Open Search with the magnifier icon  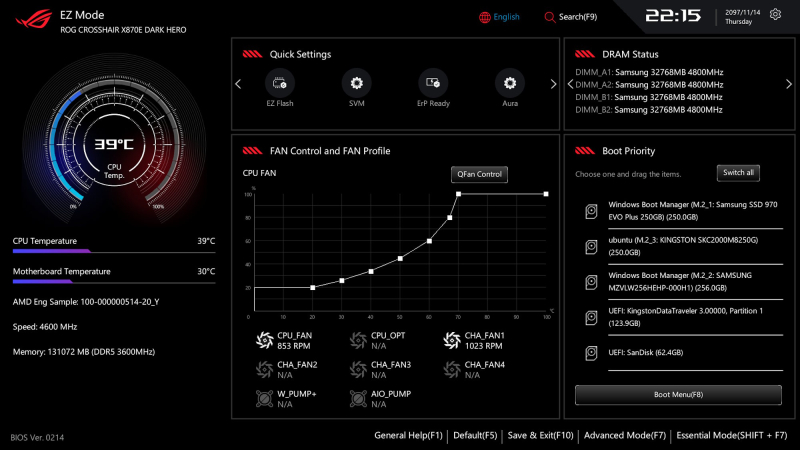tap(550, 17)
